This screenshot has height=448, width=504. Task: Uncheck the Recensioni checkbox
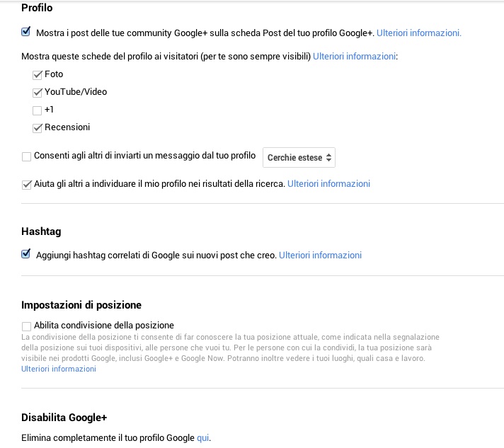click(38, 127)
